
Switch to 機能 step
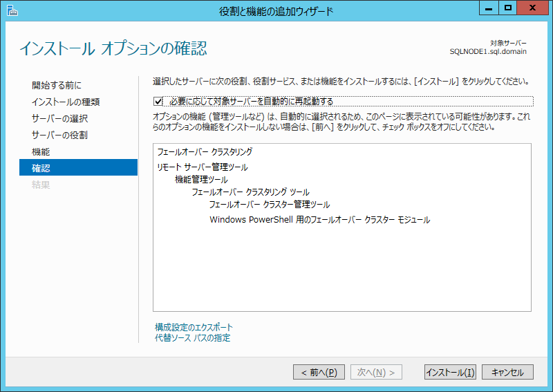[41, 151]
